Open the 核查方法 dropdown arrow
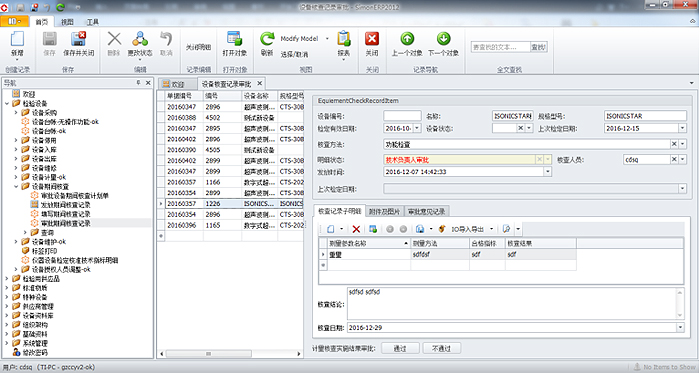This screenshot has height=373, width=700. click(683, 144)
